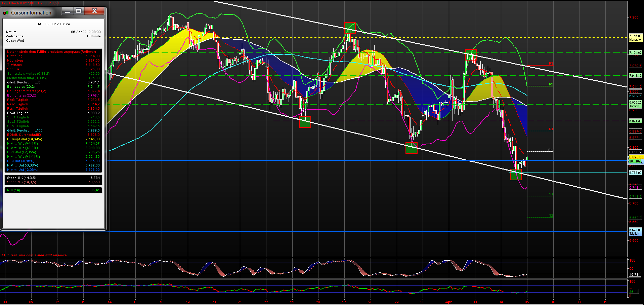The width and height of the screenshot is (644, 305).
Task: Select the 'Res3 Täglich' row
Action: tap(53, 100)
